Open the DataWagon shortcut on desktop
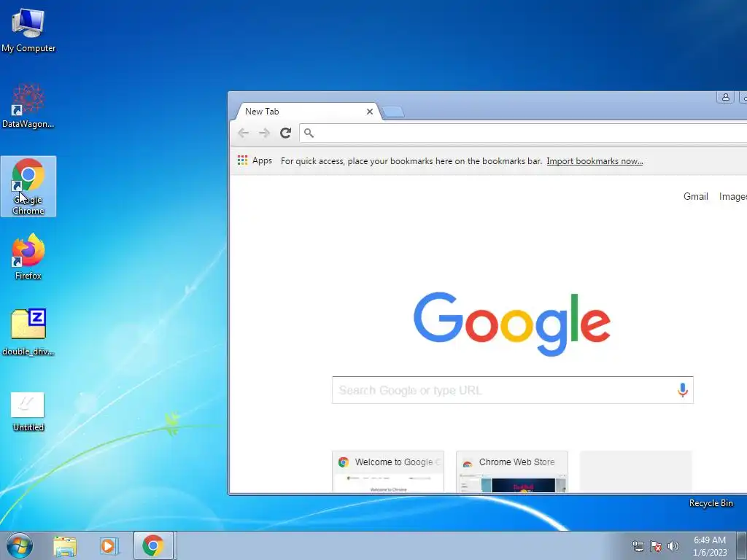Viewport: 747px width, 560px height. pyautogui.click(x=28, y=106)
